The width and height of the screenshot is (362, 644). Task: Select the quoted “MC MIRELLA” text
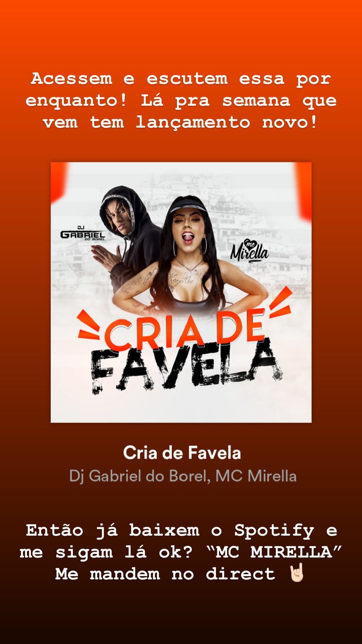pyautogui.click(x=274, y=552)
